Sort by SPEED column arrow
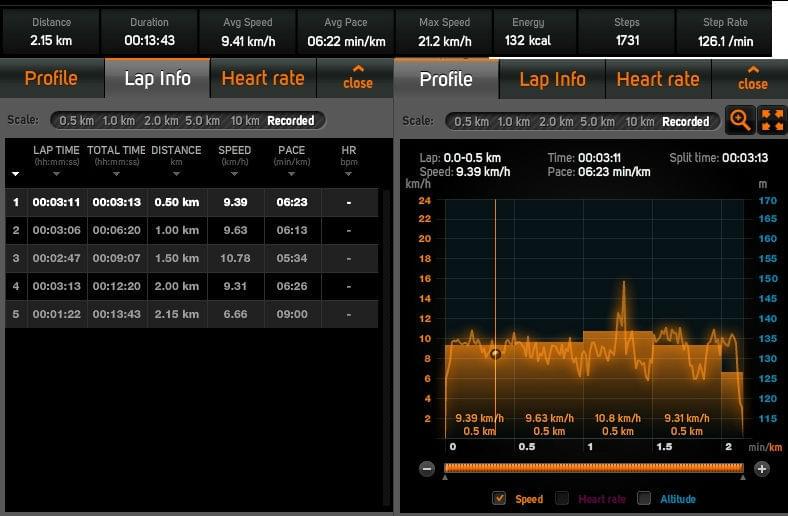Screen dimensions: 788x516 click(x=235, y=173)
